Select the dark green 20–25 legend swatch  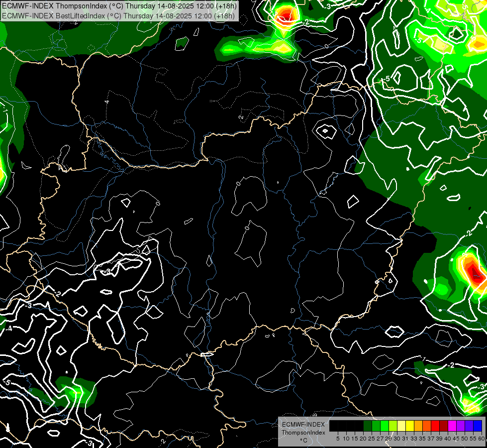click(368, 426)
